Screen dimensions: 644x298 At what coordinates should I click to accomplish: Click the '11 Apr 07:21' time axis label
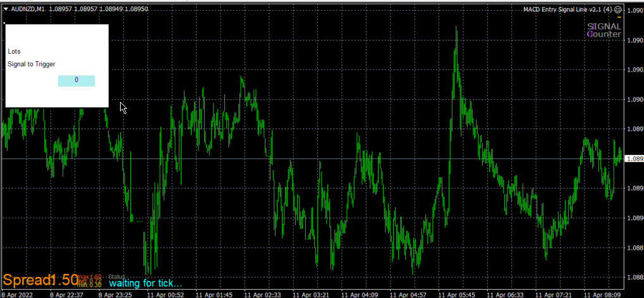point(553,295)
